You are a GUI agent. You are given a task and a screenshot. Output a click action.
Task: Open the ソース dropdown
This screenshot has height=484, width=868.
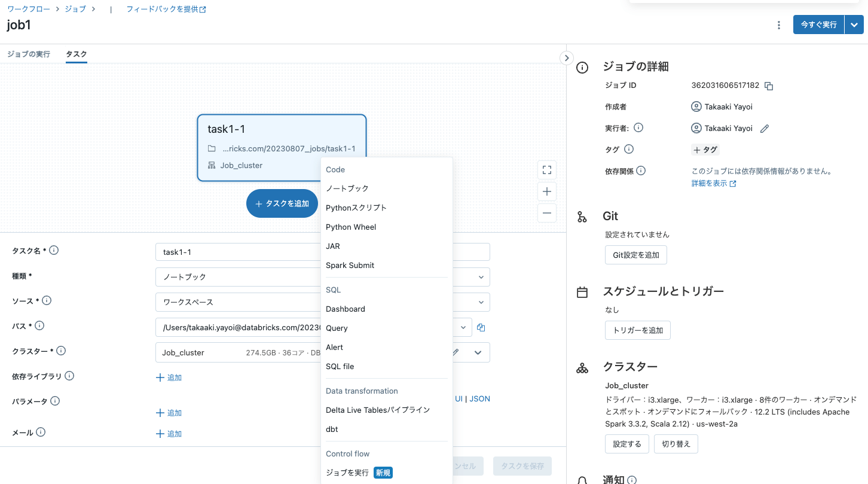pos(481,302)
